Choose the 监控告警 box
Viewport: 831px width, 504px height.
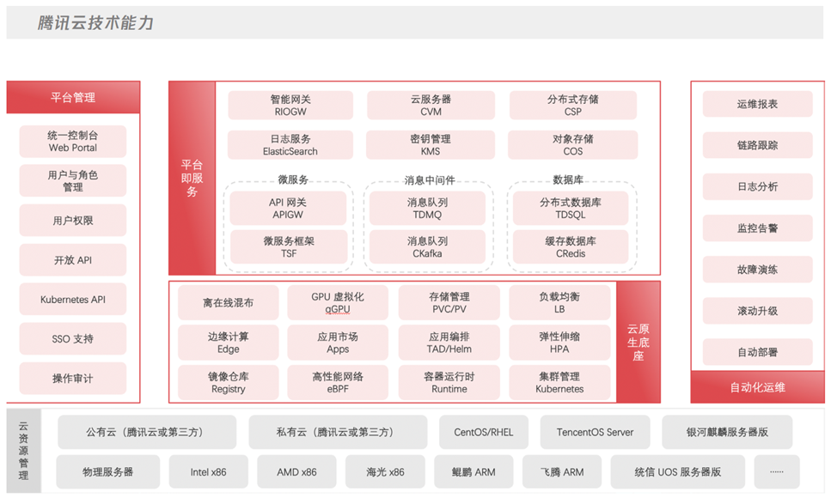[x=758, y=228]
